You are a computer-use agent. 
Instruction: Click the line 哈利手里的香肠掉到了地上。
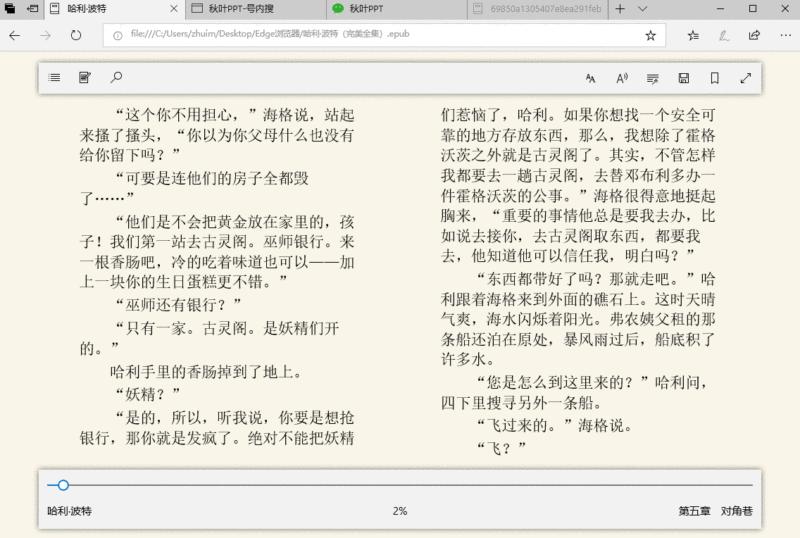pyautogui.click(x=206, y=372)
